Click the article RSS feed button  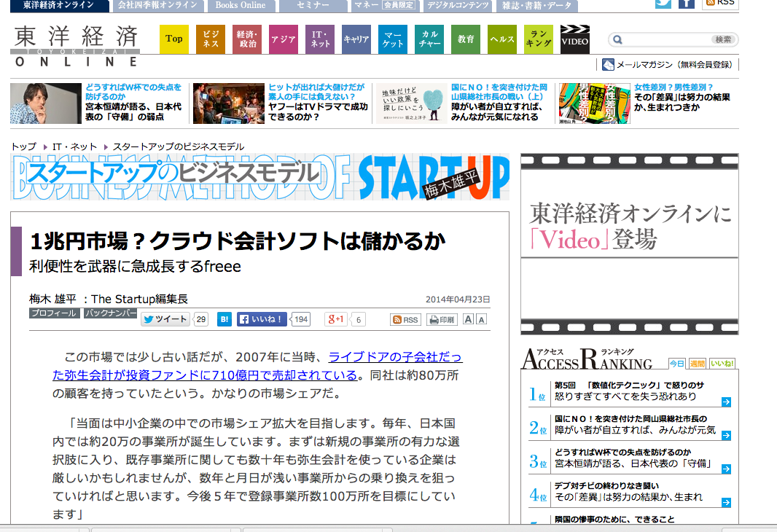(406, 320)
